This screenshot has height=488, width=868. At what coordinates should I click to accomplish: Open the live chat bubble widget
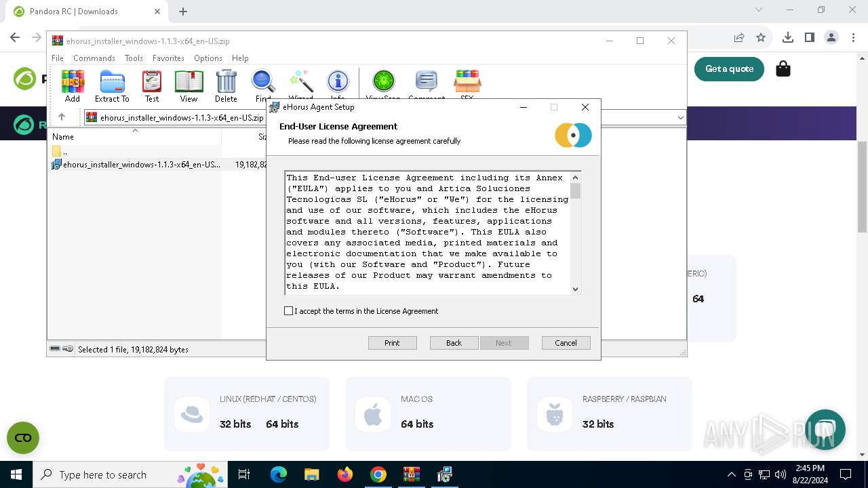tap(825, 430)
